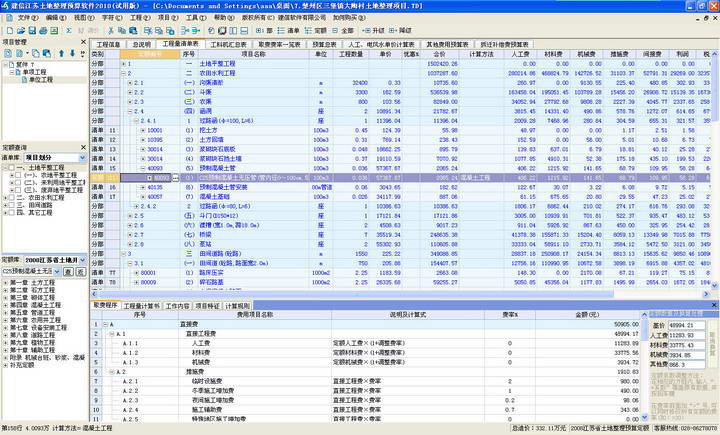Open the C25预制混凝土 search dropdown
This screenshot has width=720, height=435.
pyautogui.click(x=57, y=271)
